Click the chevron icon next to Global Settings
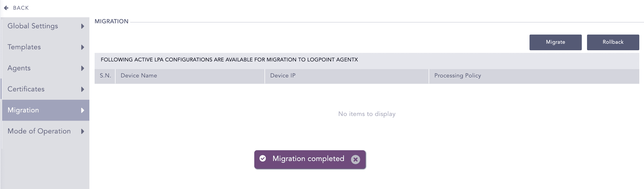Screen dimensions: 644x189 pyautogui.click(x=82, y=26)
